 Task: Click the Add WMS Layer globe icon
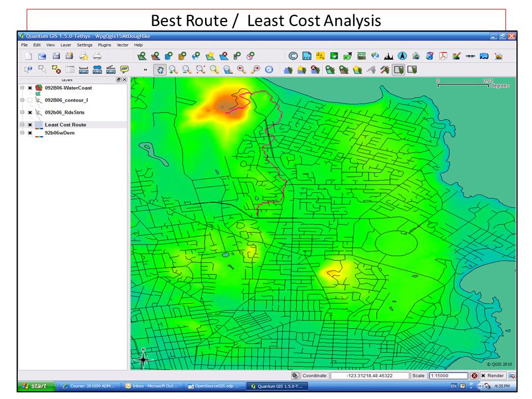(x=196, y=56)
